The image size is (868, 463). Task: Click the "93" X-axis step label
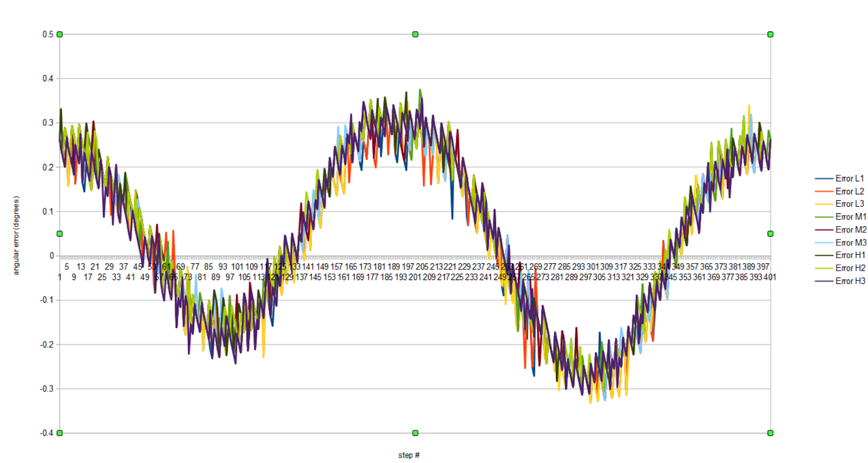point(223,267)
